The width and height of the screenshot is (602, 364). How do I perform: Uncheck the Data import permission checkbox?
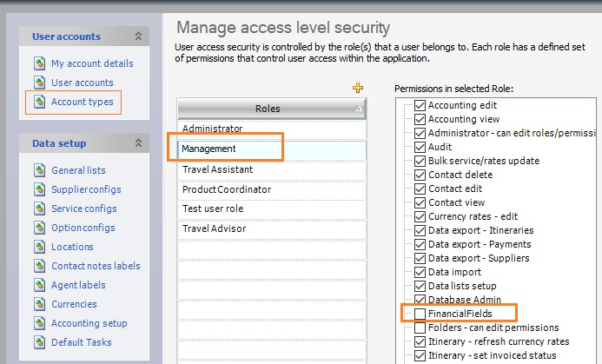(x=420, y=272)
